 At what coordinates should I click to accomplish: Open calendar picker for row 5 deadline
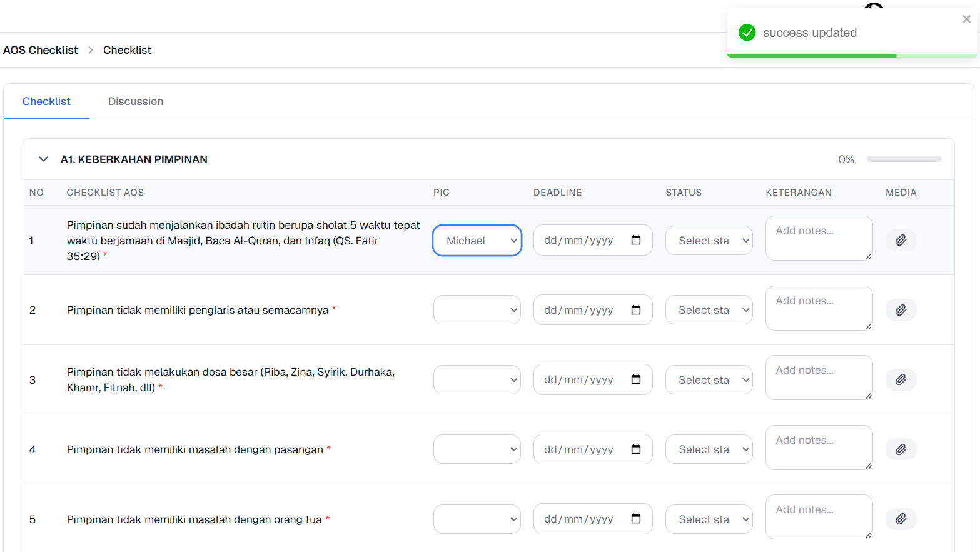(636, 519)
